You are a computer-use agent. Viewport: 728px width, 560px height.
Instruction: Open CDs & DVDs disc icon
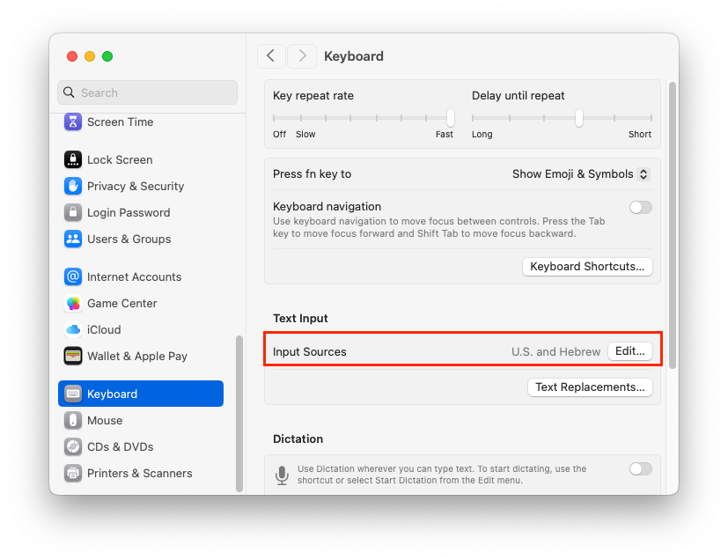[73, 446]
